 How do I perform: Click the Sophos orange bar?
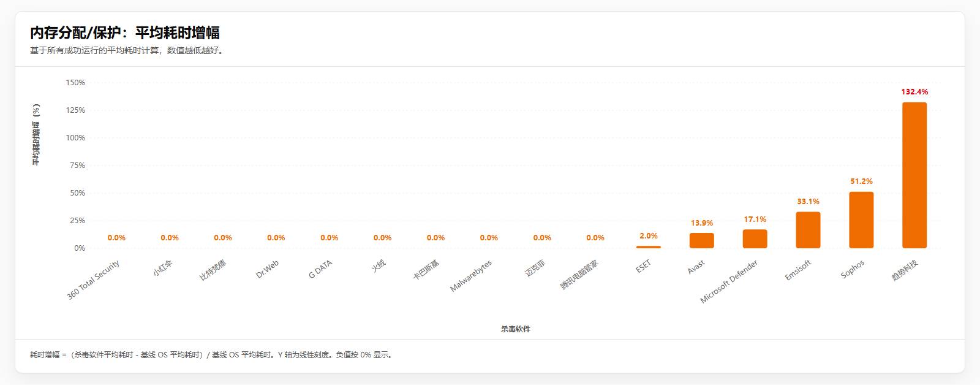(861, 220)
